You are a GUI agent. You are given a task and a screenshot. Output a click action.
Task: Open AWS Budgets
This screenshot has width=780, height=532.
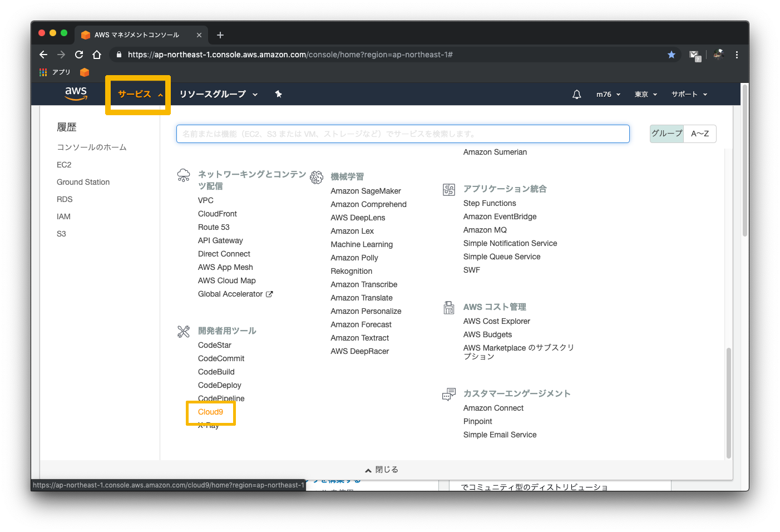tap(487, 334)
